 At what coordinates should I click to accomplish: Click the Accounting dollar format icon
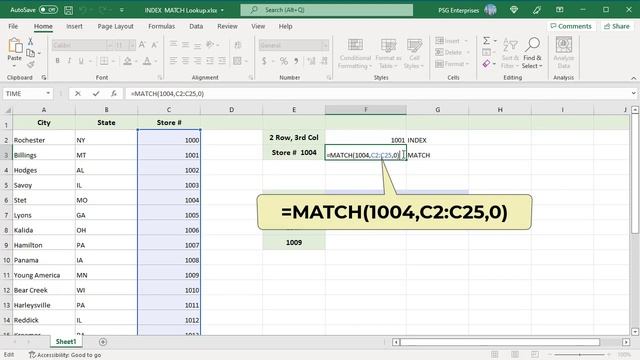coord(264,61)
